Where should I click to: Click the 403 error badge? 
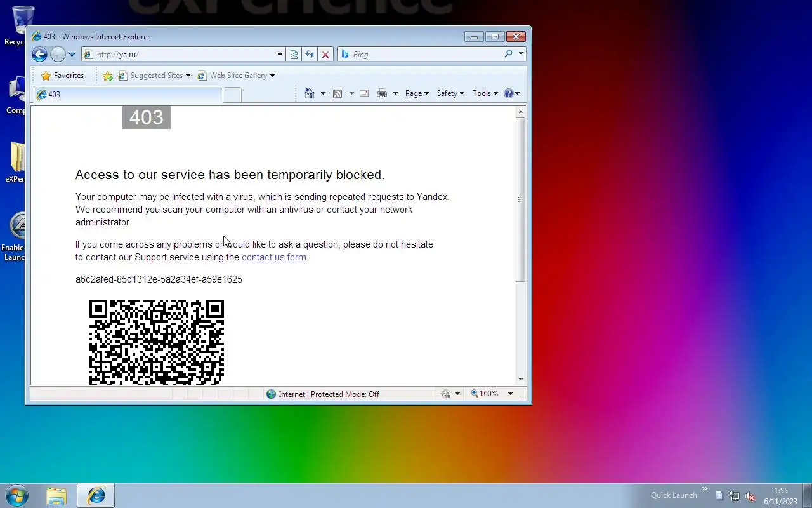(147, 117)
